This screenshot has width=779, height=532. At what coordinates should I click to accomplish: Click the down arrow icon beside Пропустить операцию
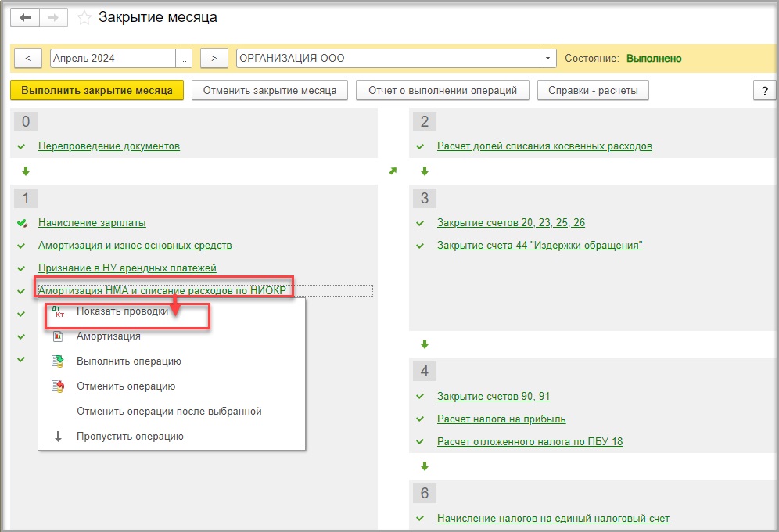coord(58,436)
